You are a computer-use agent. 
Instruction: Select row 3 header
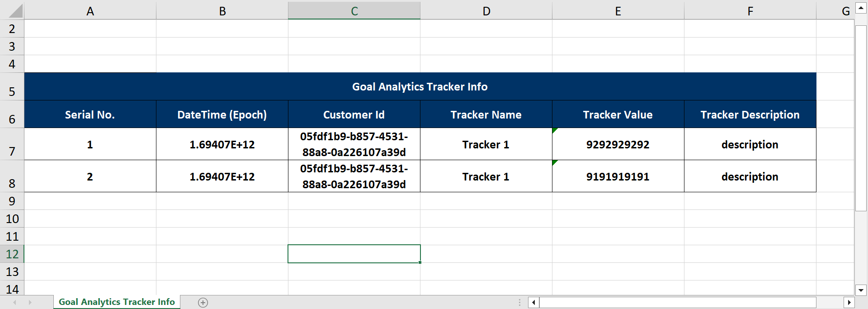[12, 46]
